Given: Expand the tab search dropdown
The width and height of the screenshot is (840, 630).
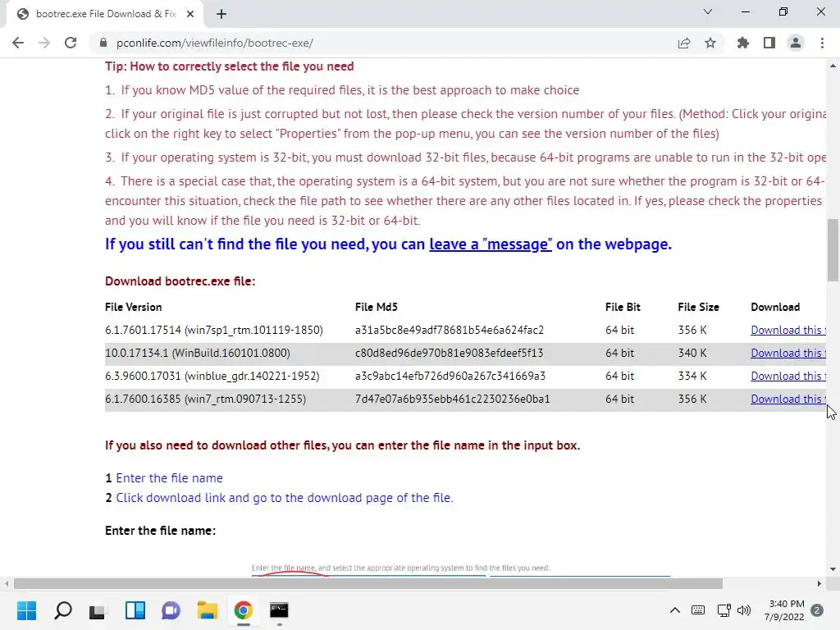Looking at the screenshot, I should [708, 11].
